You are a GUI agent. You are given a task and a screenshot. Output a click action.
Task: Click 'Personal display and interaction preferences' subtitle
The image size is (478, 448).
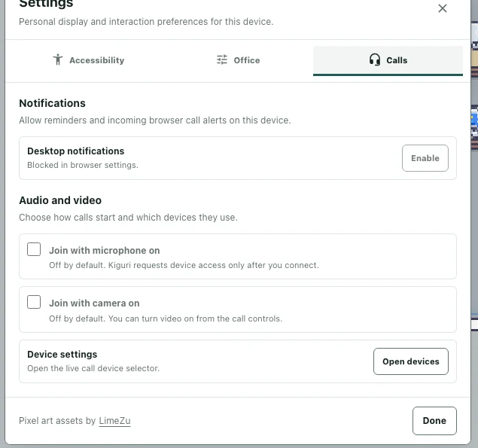[x=146, y=22]
